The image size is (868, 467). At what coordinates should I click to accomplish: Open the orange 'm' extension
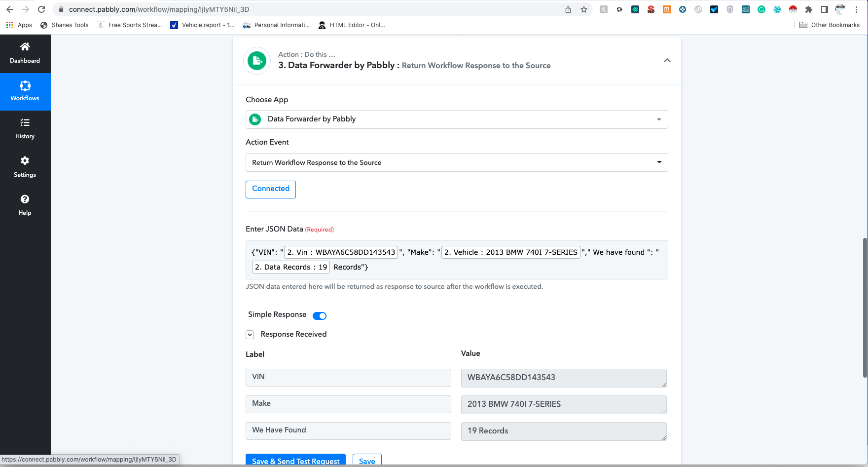click(667, 9)
